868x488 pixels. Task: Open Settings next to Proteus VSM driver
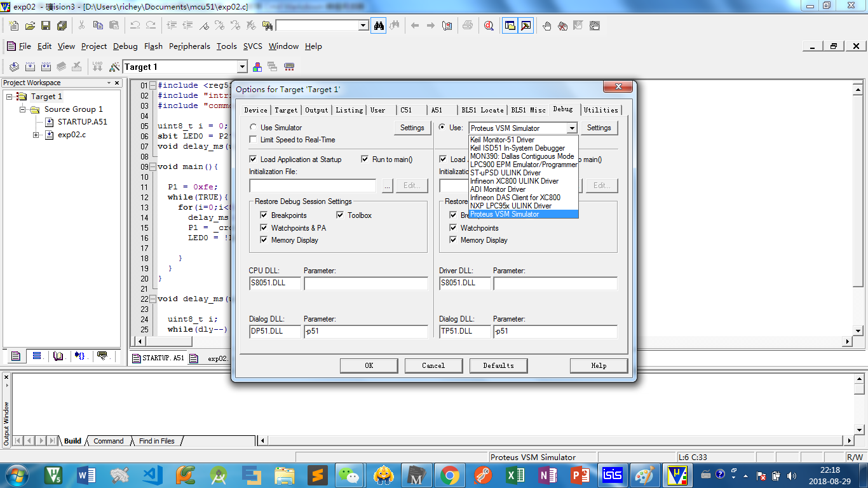coord(599,128)
